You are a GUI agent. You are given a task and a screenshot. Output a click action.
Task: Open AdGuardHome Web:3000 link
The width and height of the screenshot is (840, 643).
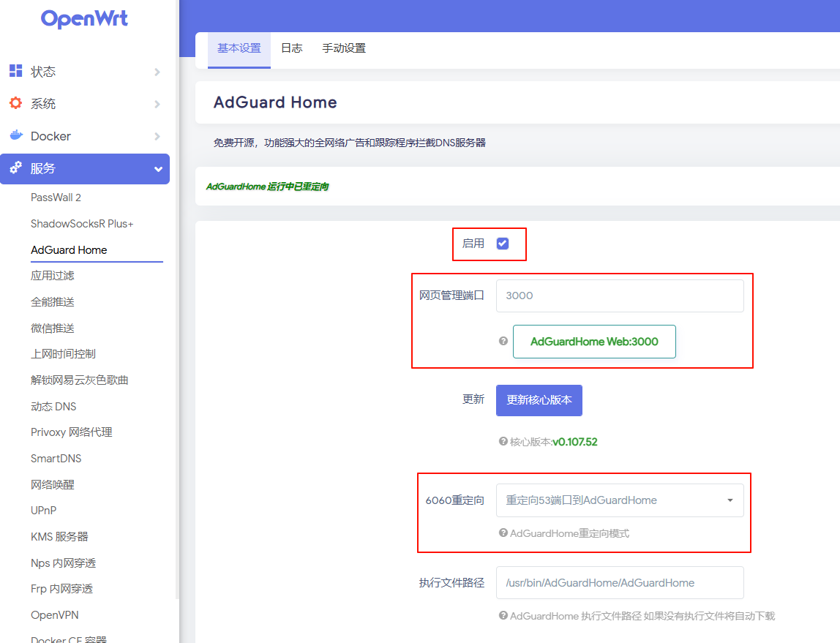click(594, 341)
